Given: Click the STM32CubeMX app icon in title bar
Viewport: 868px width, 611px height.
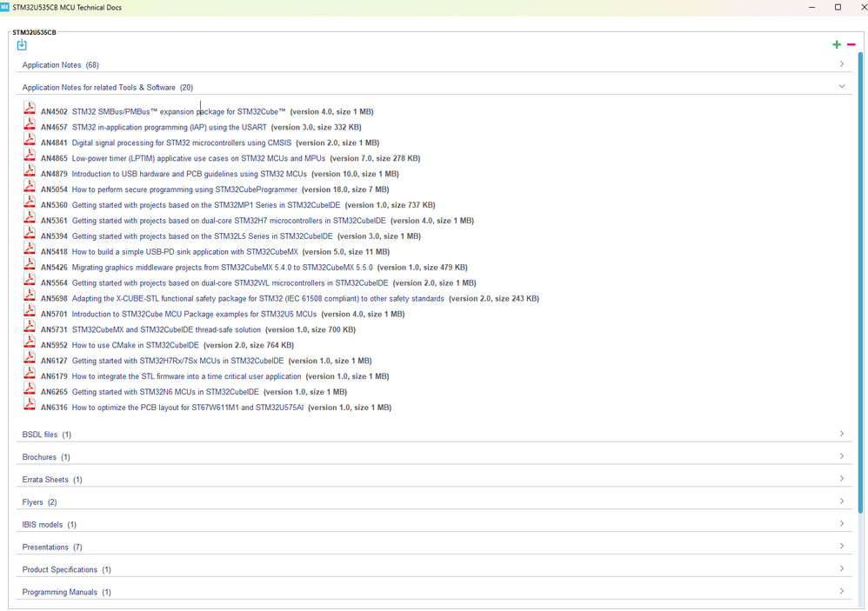Looking at the screenshot, I should point(5,7).
